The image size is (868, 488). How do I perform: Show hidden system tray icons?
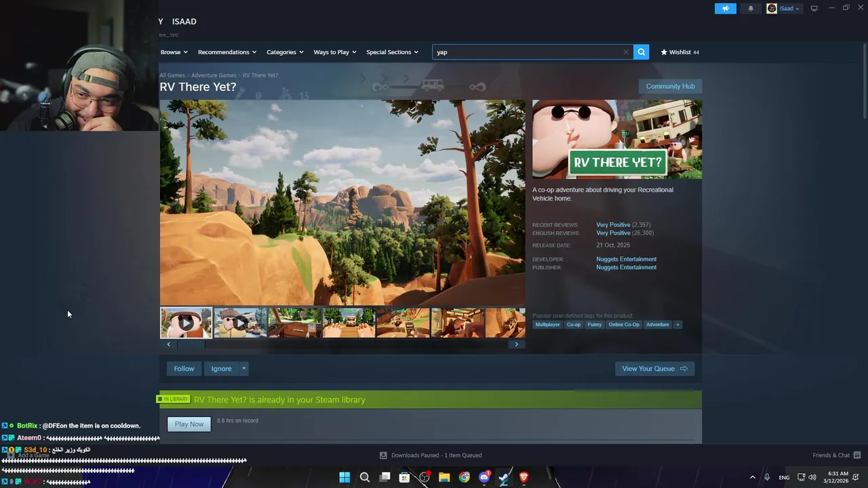[x=752, y=477]
